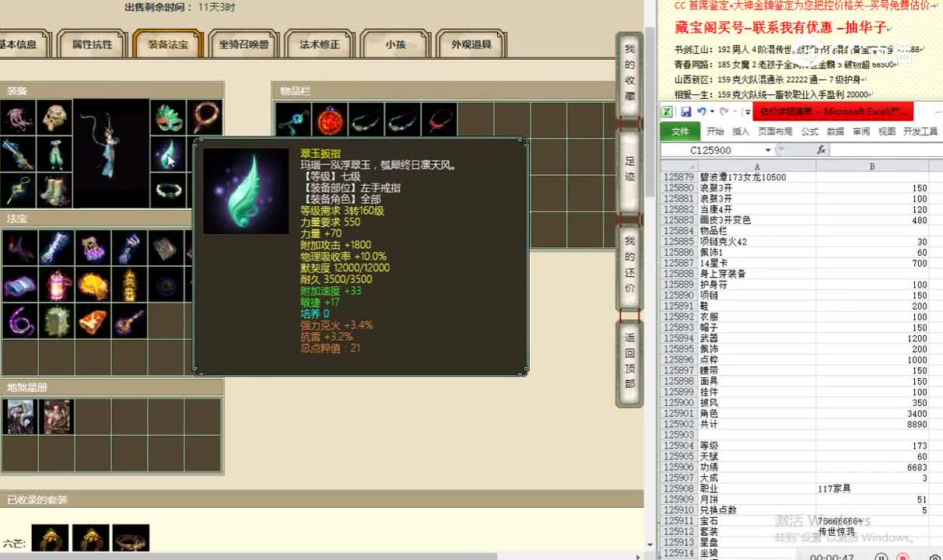Click Excel Redo icon
This screenshot has width=943, height=560.
point(724,111)
